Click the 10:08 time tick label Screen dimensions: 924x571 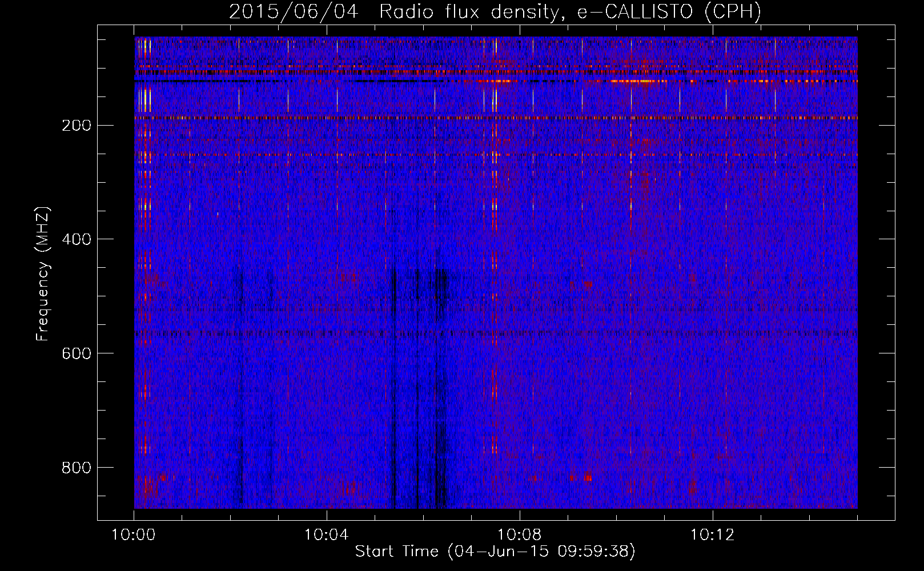520,535
